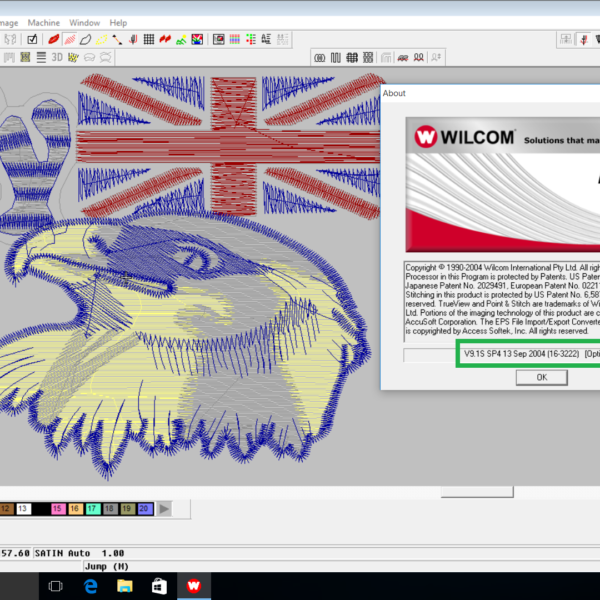This screenshot has height=600, width=600.
Task: Click the black grid icon in toolbar
Action: click(x=148, y=39)
